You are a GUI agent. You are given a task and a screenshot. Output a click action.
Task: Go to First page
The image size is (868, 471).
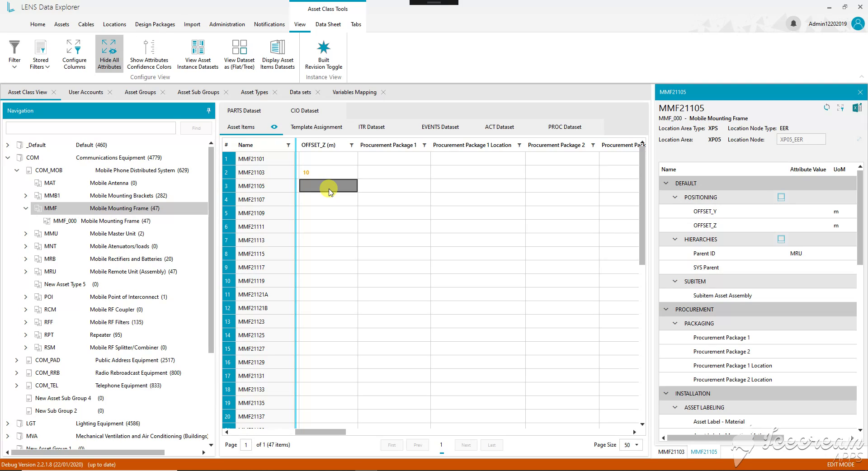(392, 445)
